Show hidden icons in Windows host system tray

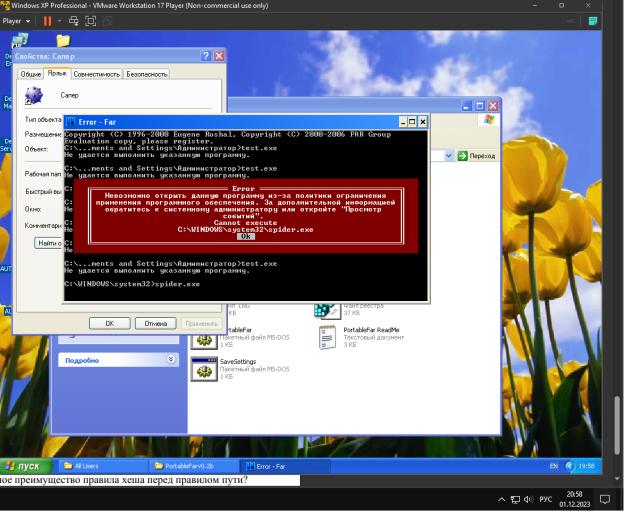(501, 499)
